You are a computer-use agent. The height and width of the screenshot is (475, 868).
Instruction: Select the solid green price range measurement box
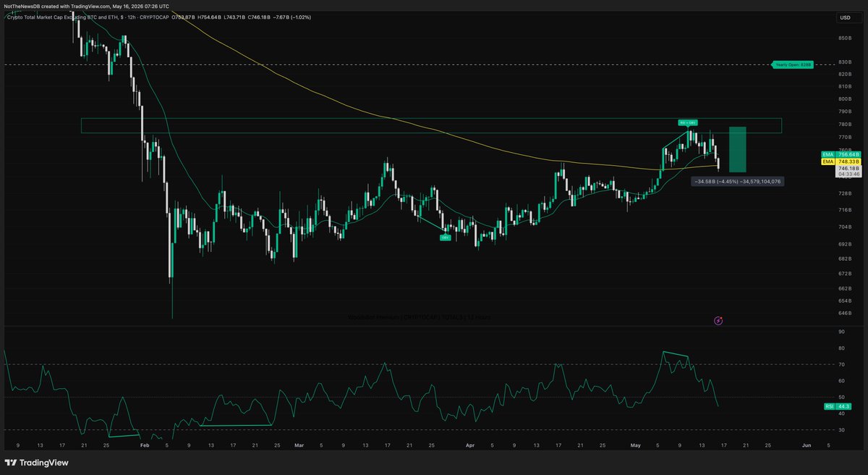click(737, 149)
